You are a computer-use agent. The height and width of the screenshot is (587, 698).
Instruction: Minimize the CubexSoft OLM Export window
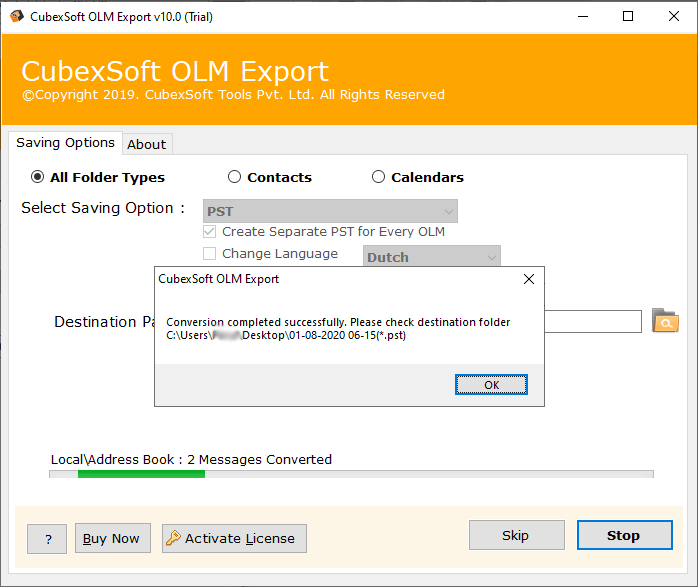[581, 16]
